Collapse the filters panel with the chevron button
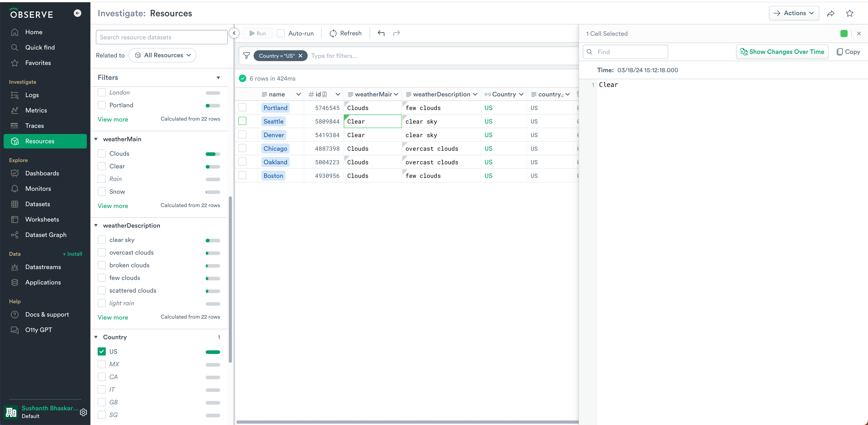 [234, 33]
